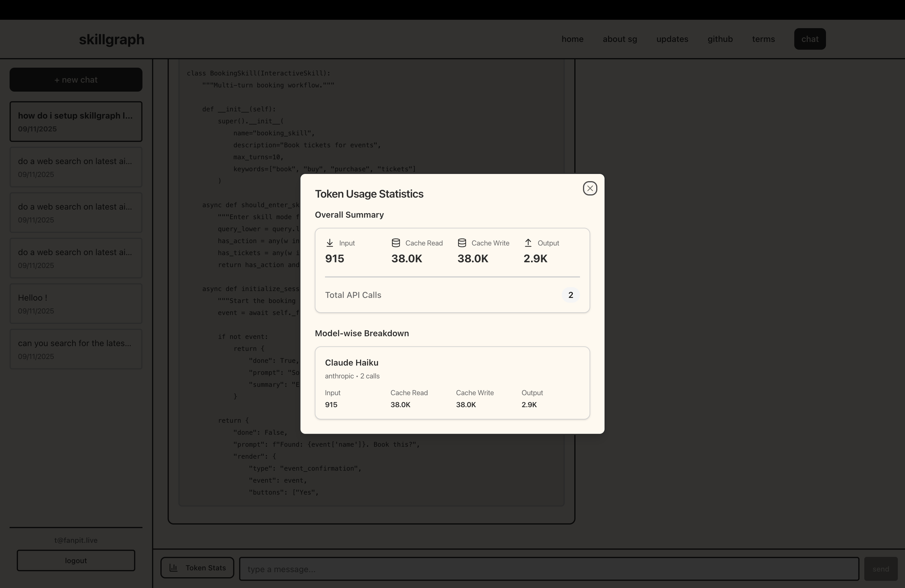Open the terms page
Viewport: 905px width, 588px height.
[x=763, y=39]
